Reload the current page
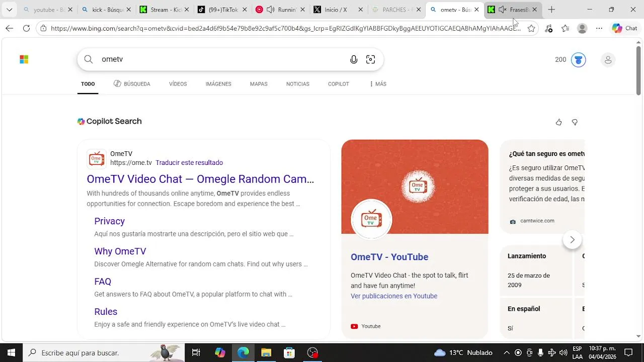Screen dimensions: 644x362 click(x=26, y=29)
